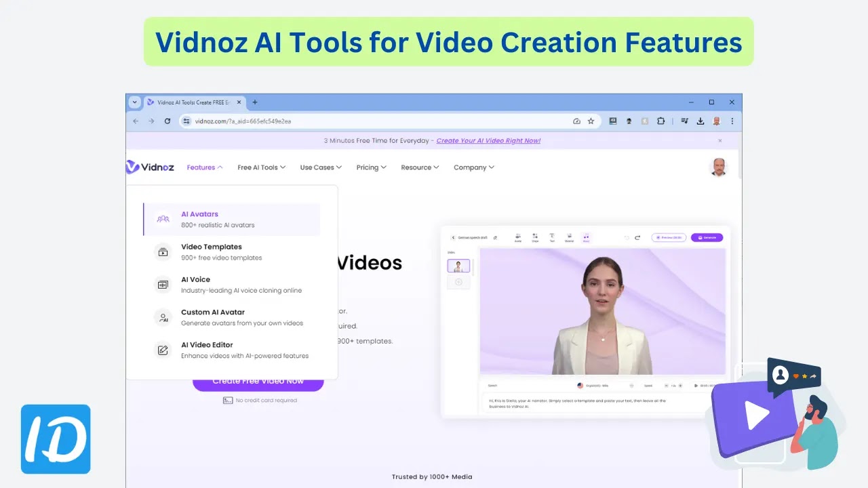This screenshot has height=488, width=868.
Task: Open the media control icon in Chrome toolbar
Action: (684, 121)
